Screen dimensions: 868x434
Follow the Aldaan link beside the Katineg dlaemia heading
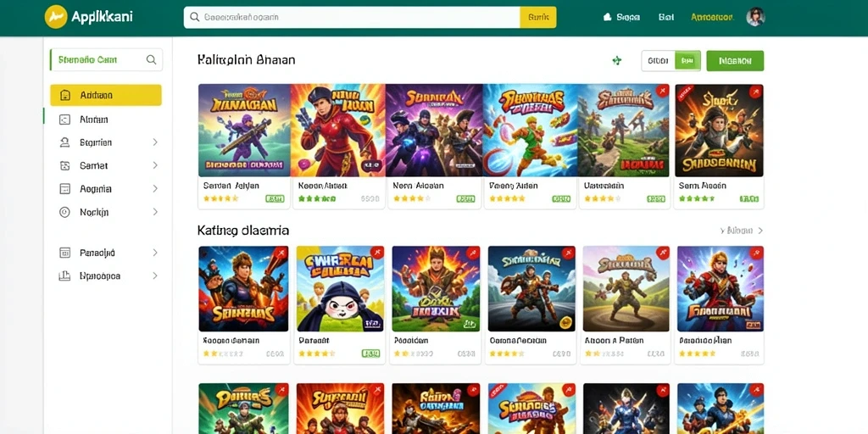click(x=742, y=231)
